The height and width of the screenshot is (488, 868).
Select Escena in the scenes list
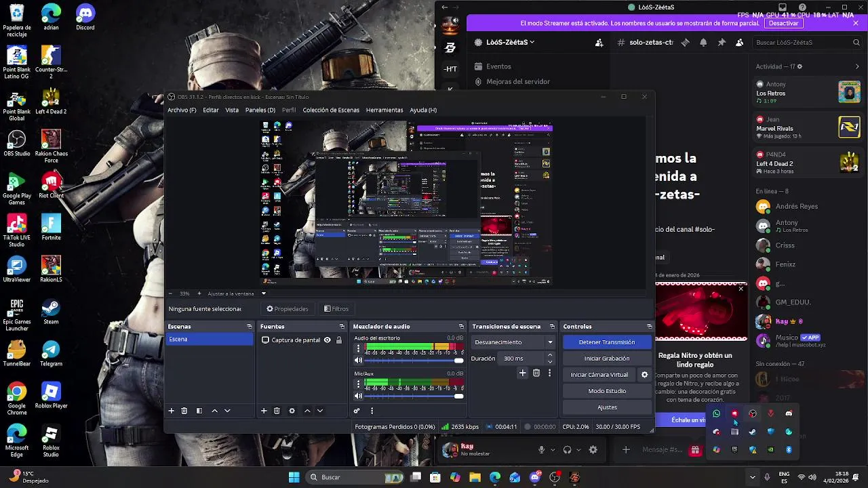pos(210,339)
